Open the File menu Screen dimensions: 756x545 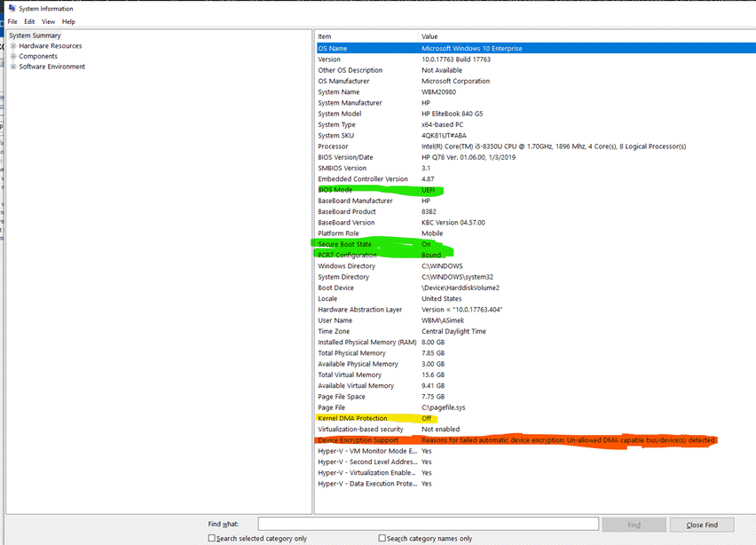coord(12,20)
